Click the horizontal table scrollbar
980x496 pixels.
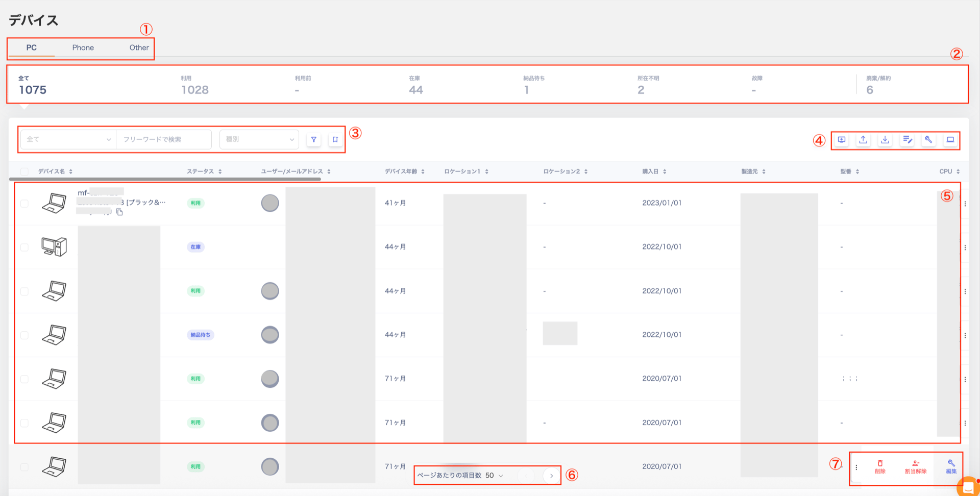click(165, 179)
